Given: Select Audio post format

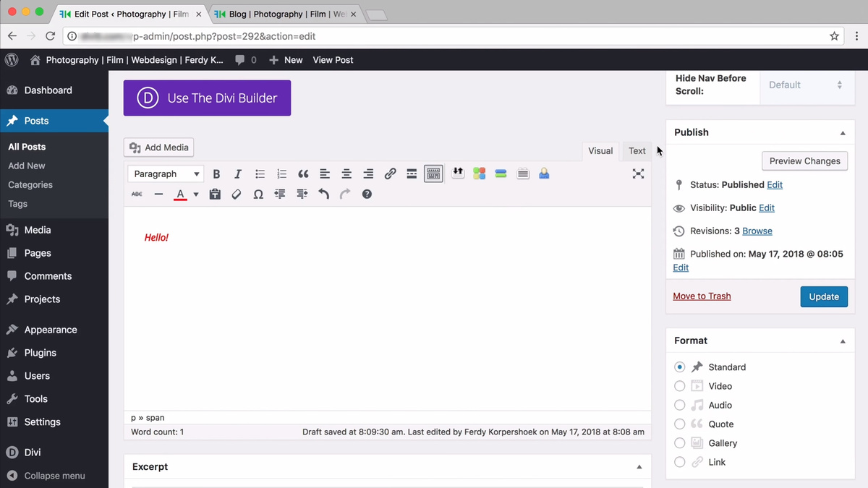Looking at the screenshot, I should [x=679, y=405].
